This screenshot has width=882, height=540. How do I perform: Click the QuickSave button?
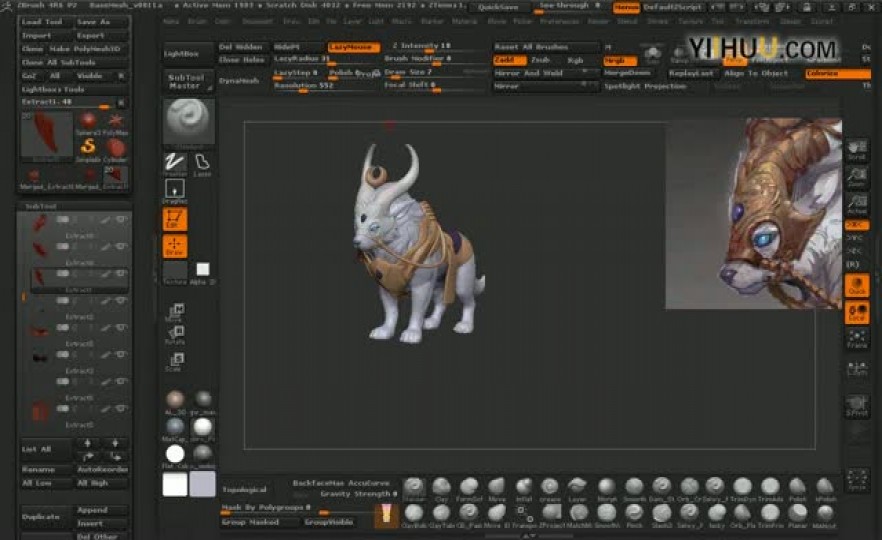coord(498,7)
